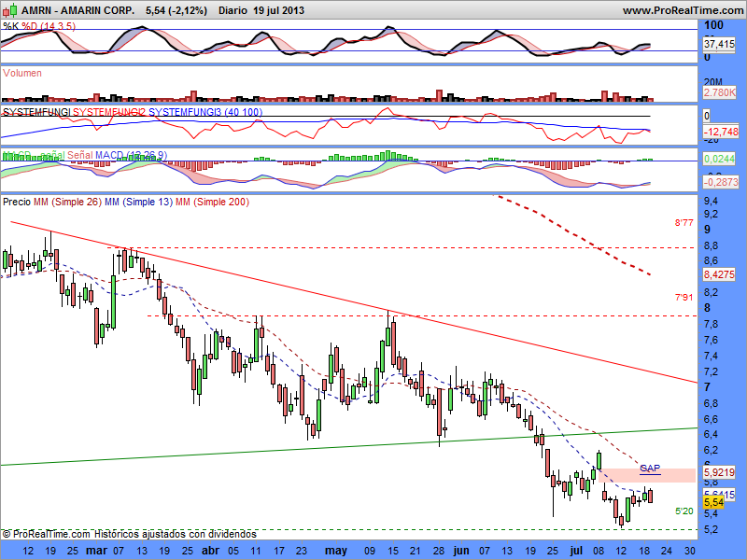Click the pink GAP zone rectangle
The height and width of the screenshot is (560, 747).
point(648,475)
